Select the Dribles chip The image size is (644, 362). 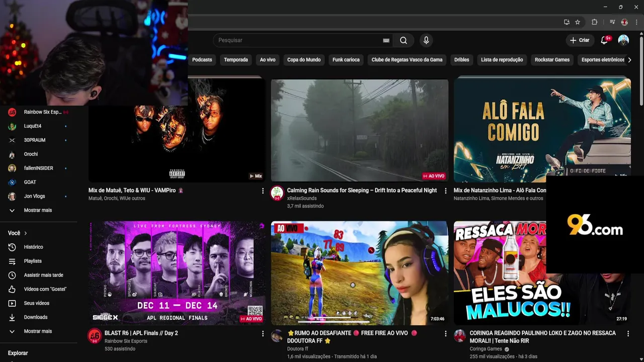[461, 60]
